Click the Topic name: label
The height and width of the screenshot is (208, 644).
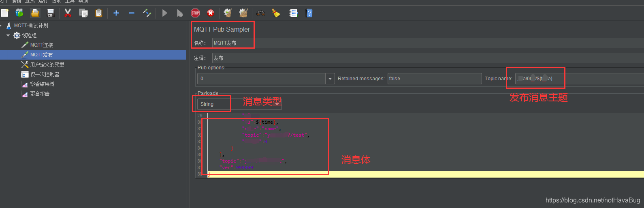click(498, 79)
